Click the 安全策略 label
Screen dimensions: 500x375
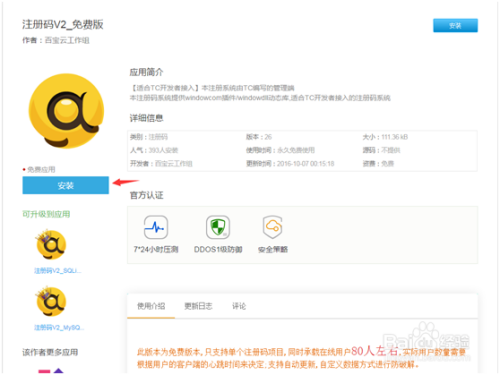point(273,249)
